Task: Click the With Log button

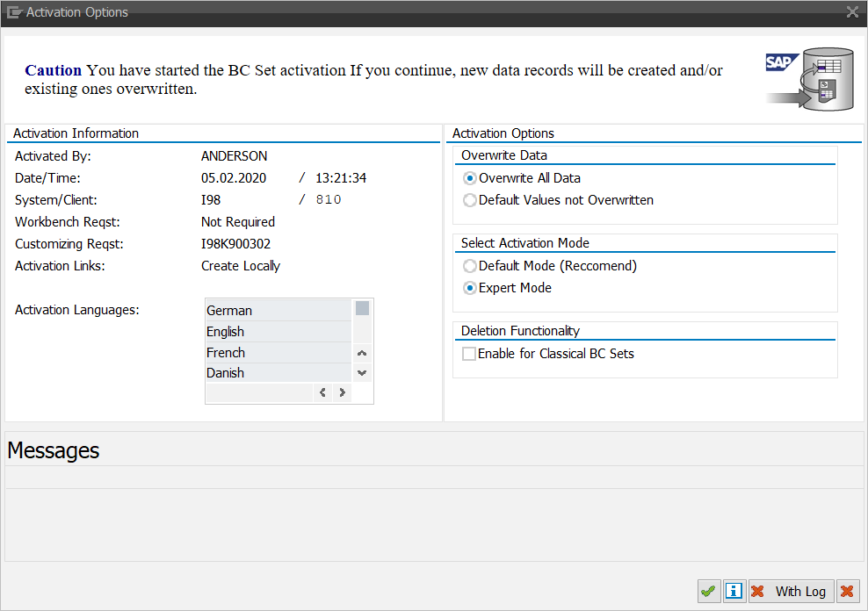Action: (789, 592)
